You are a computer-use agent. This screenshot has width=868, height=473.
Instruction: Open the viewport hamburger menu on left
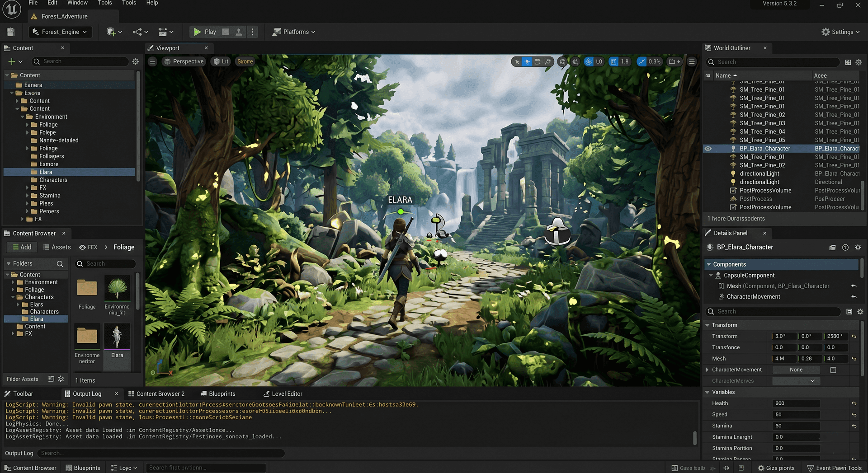click(152, 61)
